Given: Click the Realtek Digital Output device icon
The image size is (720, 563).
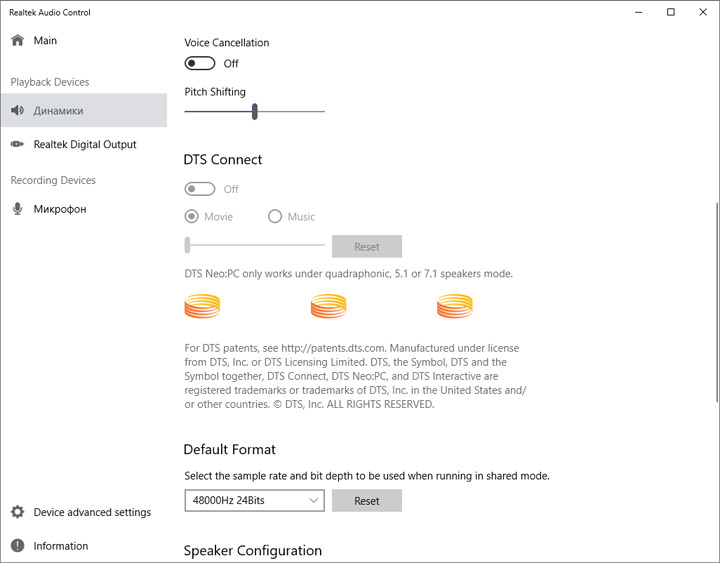Looking at the screenshot, I should (17, 144).
